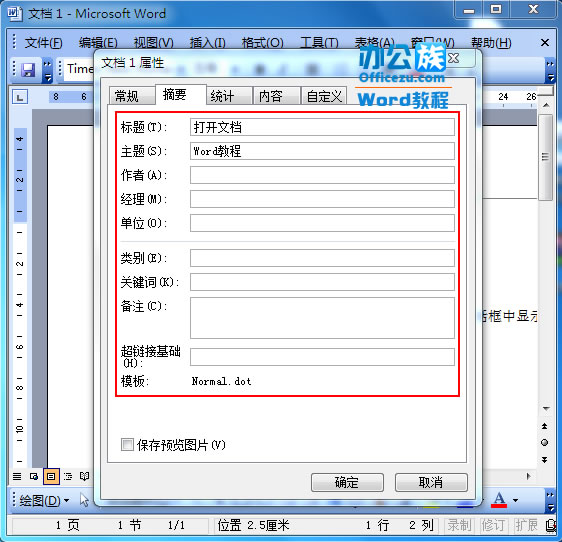Switch to the 内容 tab

coord(276,96)
